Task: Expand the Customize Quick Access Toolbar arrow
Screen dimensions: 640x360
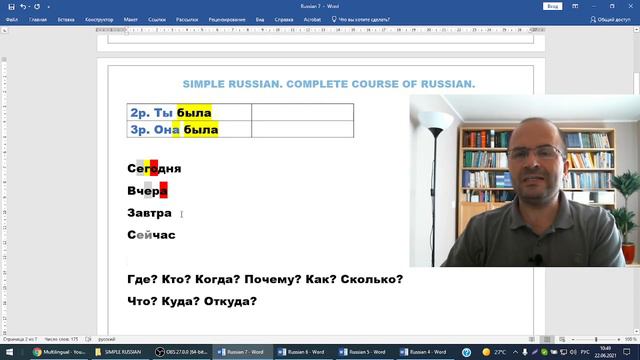Action: point(49,7)
